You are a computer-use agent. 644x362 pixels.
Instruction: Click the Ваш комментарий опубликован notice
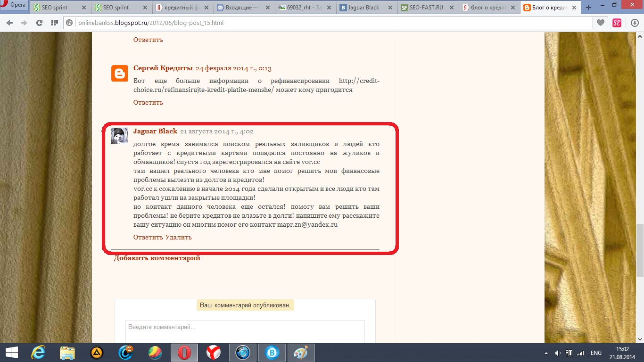(x=245, y=305)
